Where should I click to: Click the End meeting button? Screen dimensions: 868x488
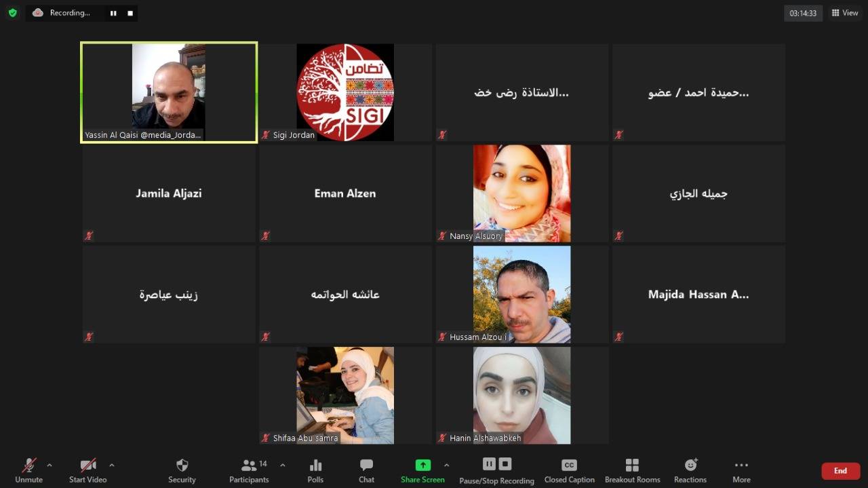pyautogui.click(x=840, y=470)
